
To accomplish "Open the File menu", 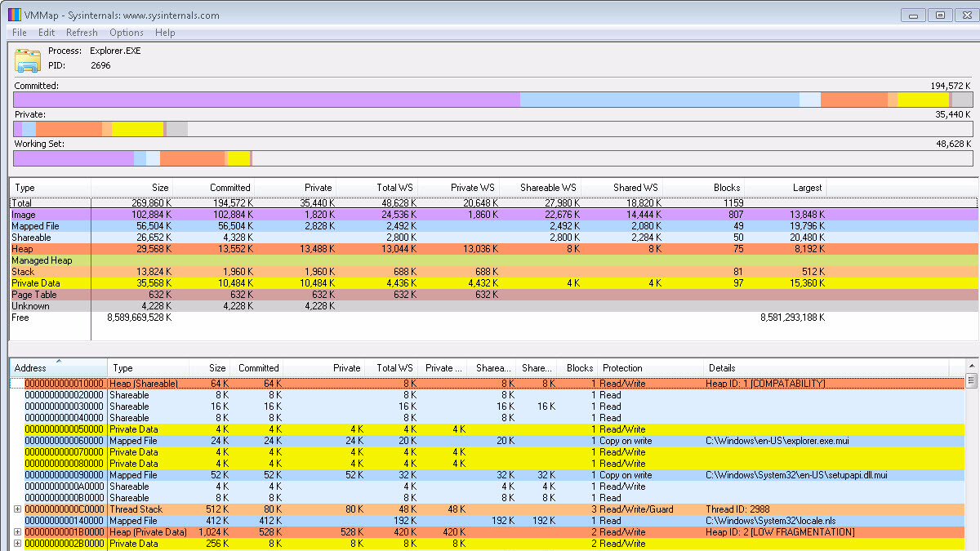I will pos(20,33).
